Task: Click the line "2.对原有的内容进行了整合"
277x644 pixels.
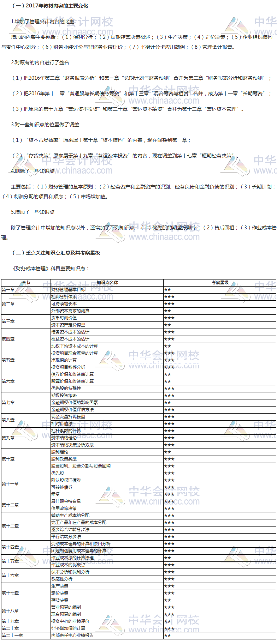Action: 40,62
